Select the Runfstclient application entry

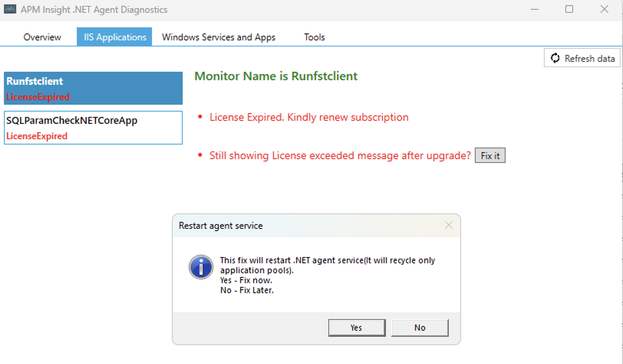tap(93, 88)
